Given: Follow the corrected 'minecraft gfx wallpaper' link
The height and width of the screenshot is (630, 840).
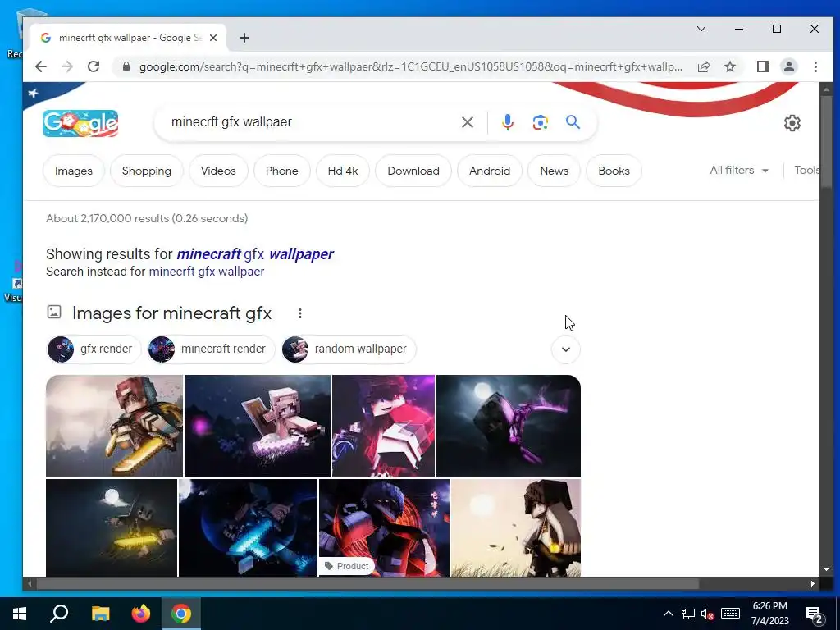Looking at the screenshot, I should tap(255, 254).
